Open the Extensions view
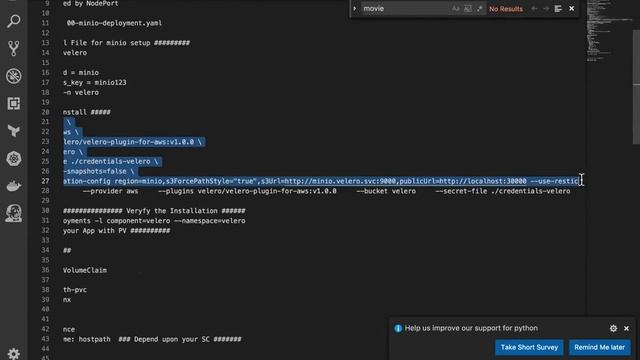The width and height of the screenshot is (640, 360). 13,103
